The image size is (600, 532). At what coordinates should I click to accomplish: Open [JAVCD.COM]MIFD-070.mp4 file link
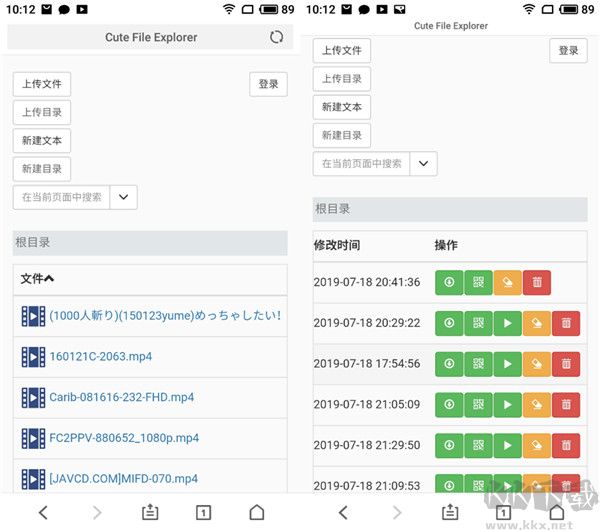click(x=124, y=479)
